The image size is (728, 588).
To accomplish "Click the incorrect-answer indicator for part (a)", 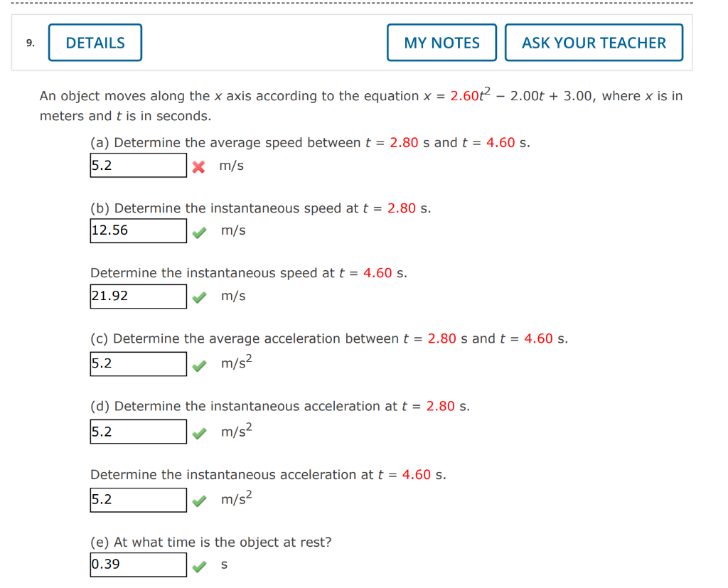I will point(198,168).
